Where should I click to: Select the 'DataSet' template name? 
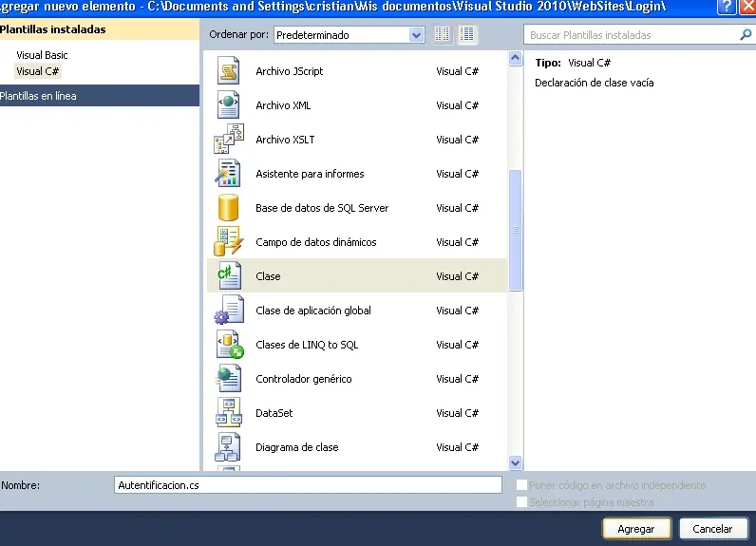coord(274,413)
